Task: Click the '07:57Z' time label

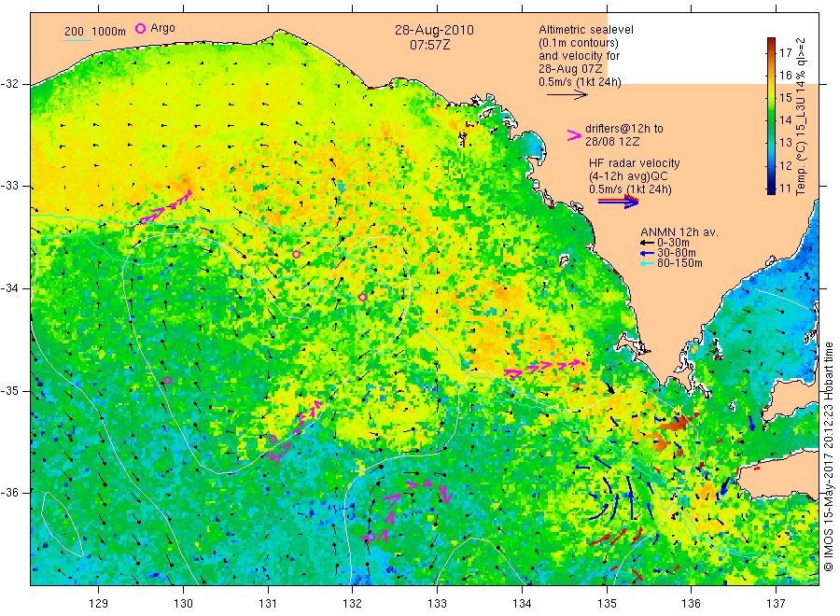Action: click(x=430, y=45)
